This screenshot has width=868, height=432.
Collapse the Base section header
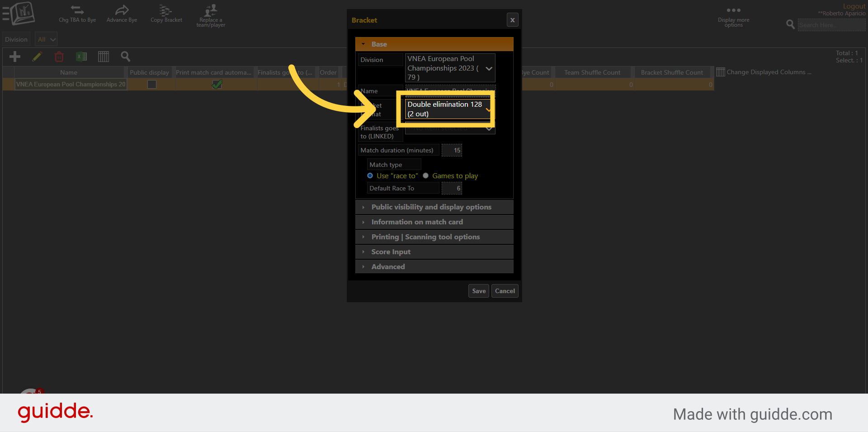[x=434, y=44]
